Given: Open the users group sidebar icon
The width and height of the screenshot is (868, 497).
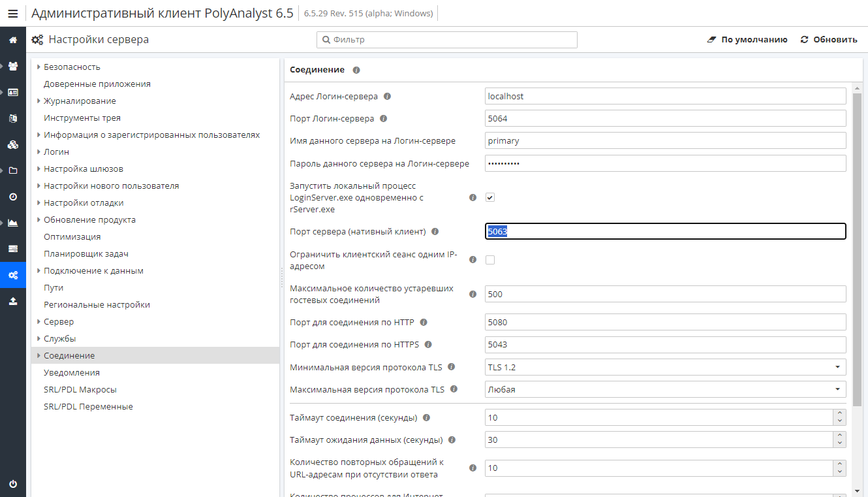Looking at the screenshot, I should click(13, 66).
